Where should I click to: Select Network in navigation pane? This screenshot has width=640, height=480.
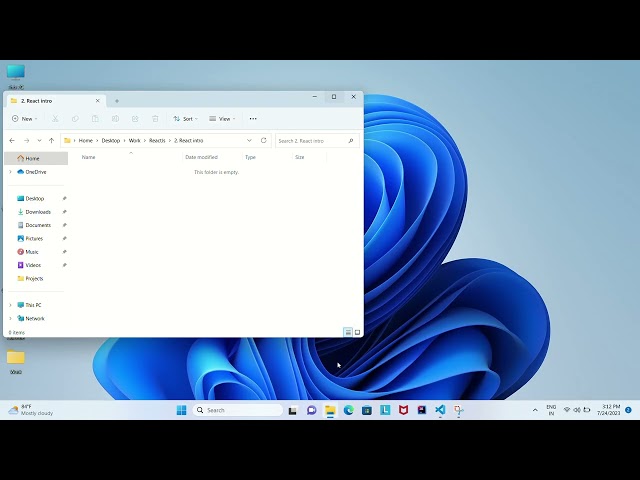click(35, 318)
